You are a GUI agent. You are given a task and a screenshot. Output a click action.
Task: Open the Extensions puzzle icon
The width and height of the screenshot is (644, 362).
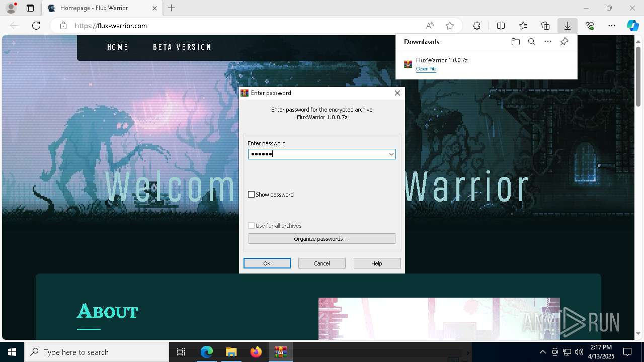[x=476, y=26]
